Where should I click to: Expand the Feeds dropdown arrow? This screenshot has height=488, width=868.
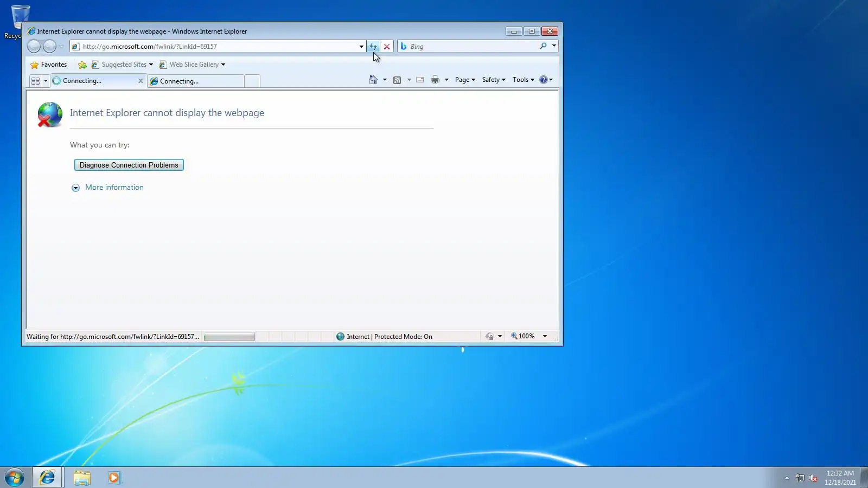[x=409, y=80]
